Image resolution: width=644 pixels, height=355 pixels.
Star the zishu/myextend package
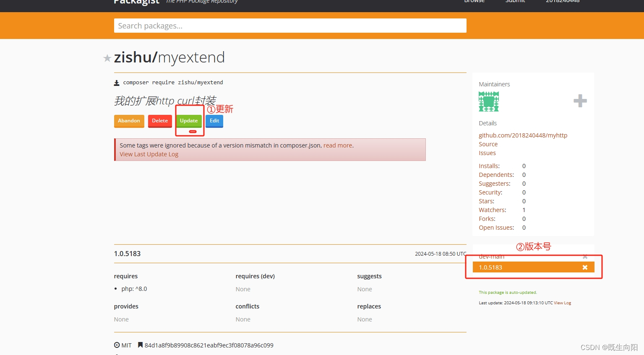click(107, 58)
